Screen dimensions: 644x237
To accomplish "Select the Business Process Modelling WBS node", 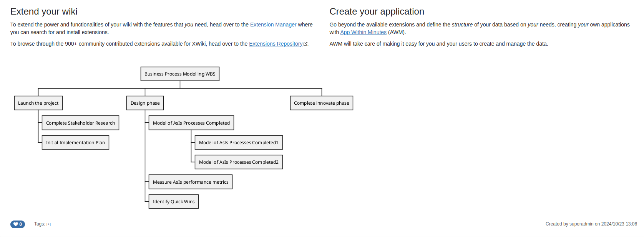I will [x=180, y=74].
